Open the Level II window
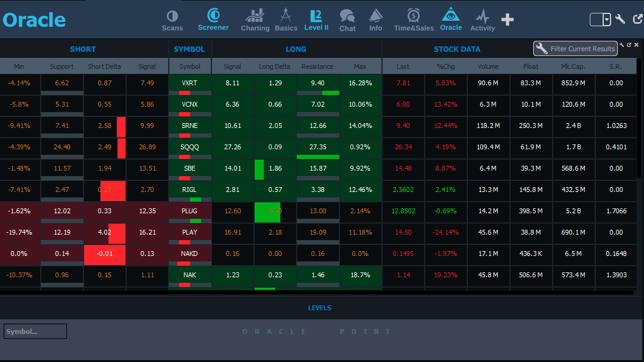This screenshot has height=362, width=644. 316,20
